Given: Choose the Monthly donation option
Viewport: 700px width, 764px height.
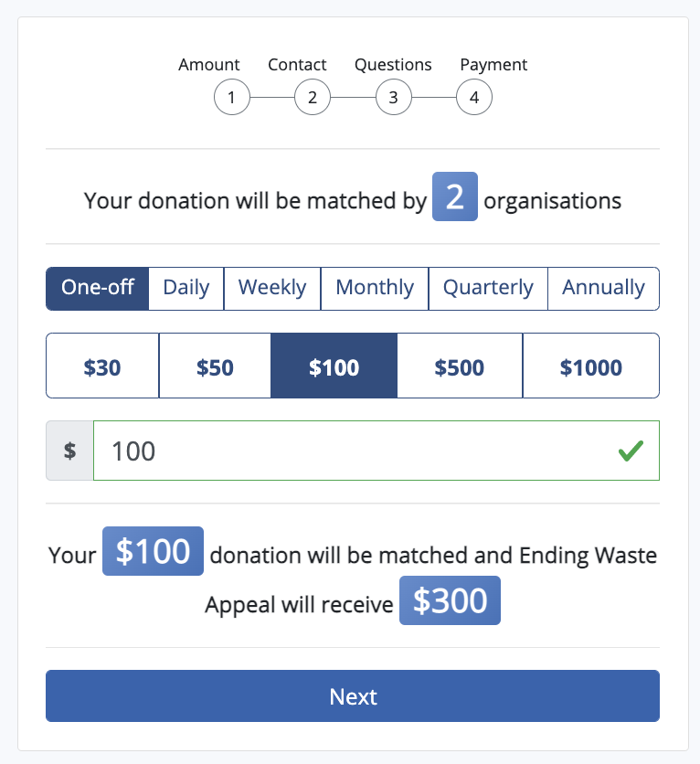Looking at the screenshot, I should tap(374, 288).
